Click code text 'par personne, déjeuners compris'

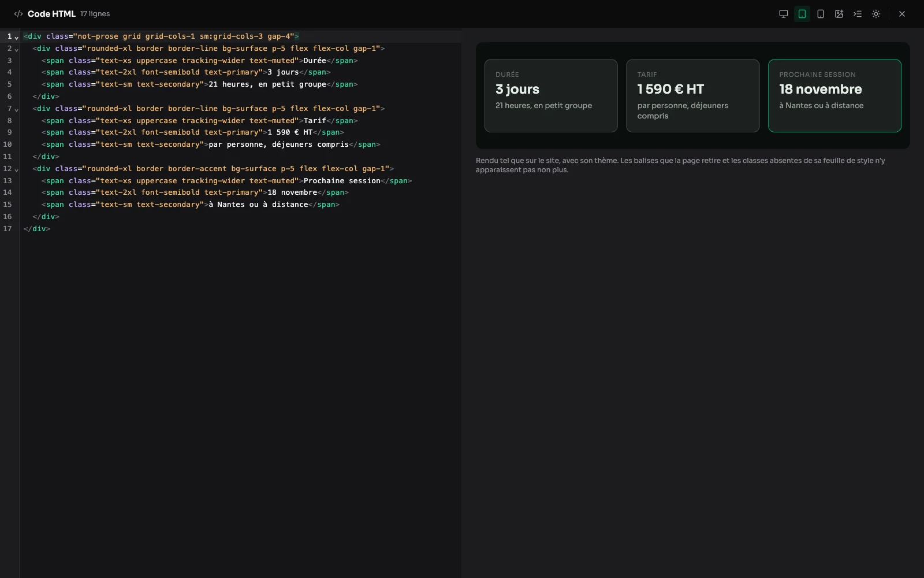click(279, 144)
